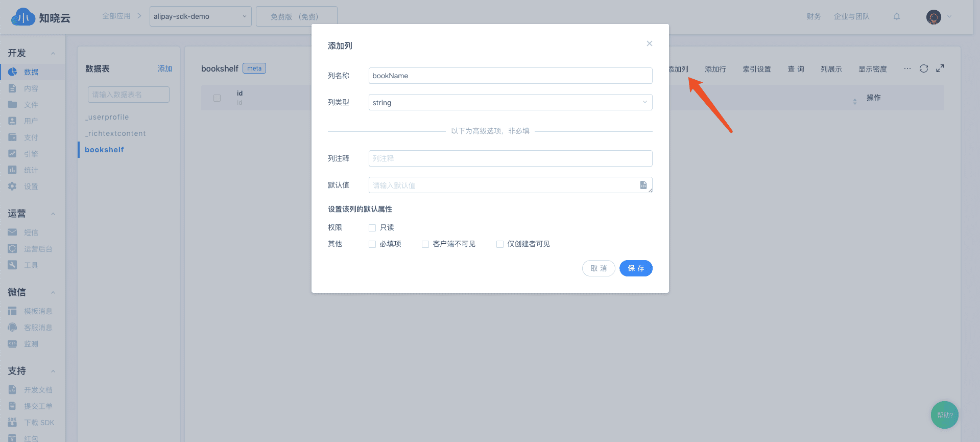The width and height of the screenshot is (980, 442).
Task: Click the fullscreen expand icon
Action: (940, 68)
